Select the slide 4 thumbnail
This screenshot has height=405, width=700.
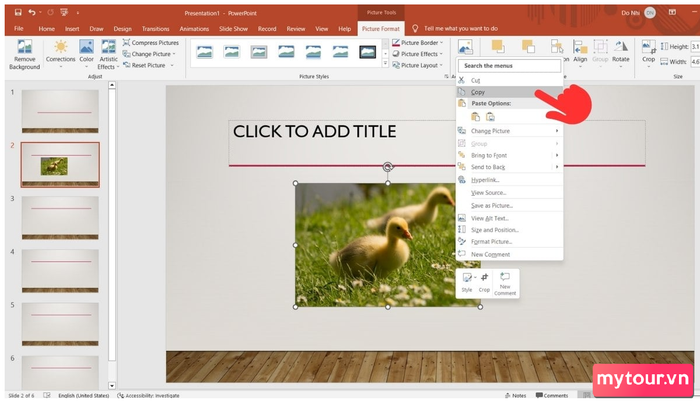pyautogui.click(x=60, y=271)
